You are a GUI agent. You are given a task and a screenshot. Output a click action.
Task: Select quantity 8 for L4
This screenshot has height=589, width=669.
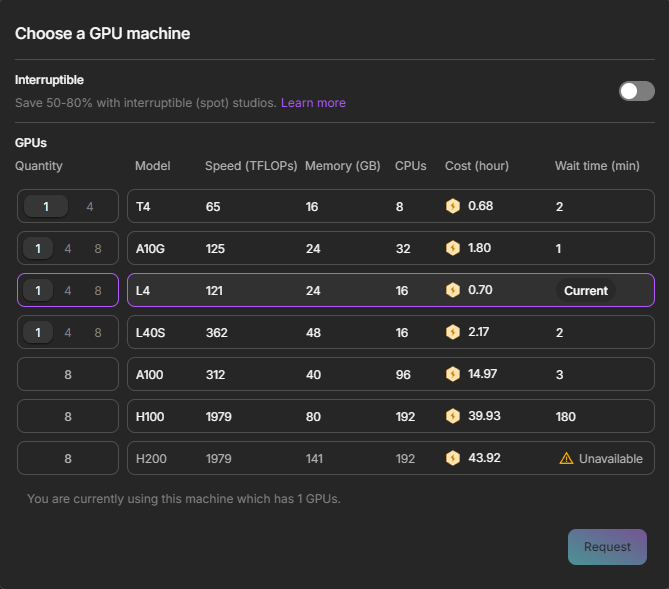coord(98,291)
